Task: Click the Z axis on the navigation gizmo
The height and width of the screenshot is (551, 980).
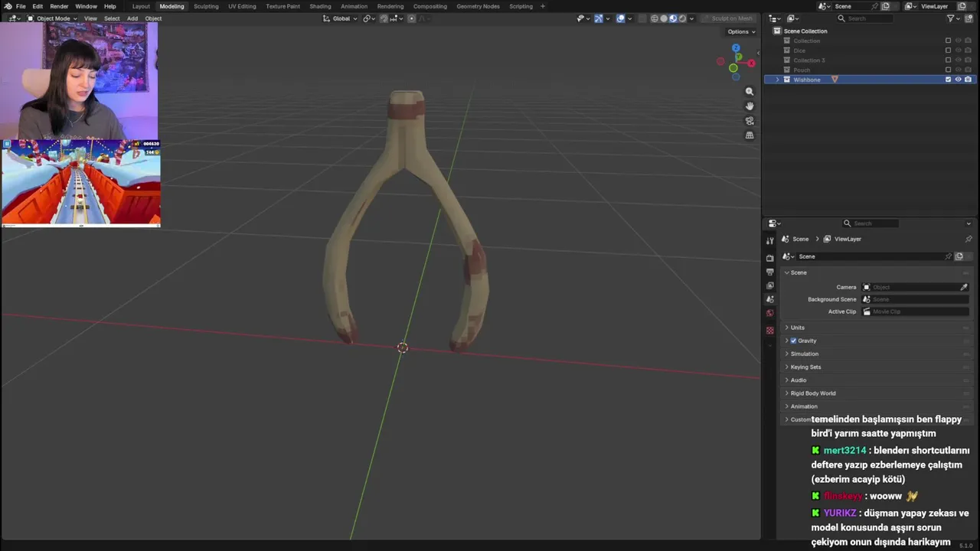Action: pyautogui.click(x=736, y=47)
